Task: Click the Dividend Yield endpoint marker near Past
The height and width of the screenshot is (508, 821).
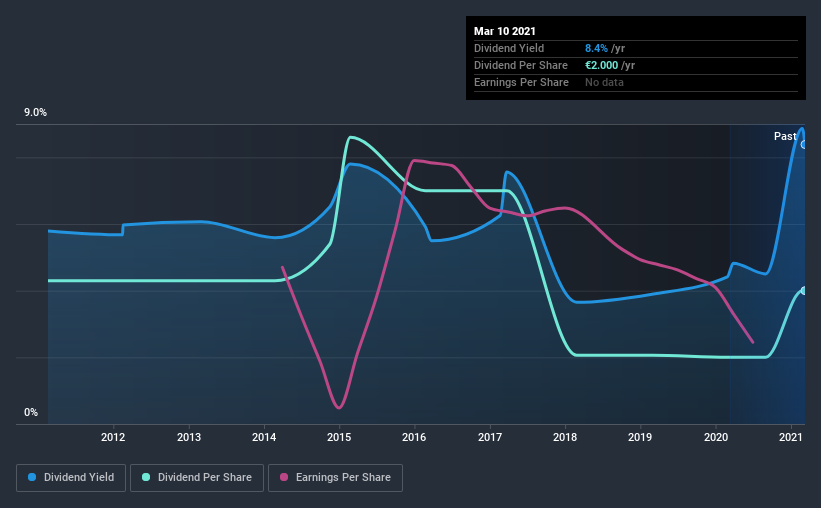Action: click(804, 145)
